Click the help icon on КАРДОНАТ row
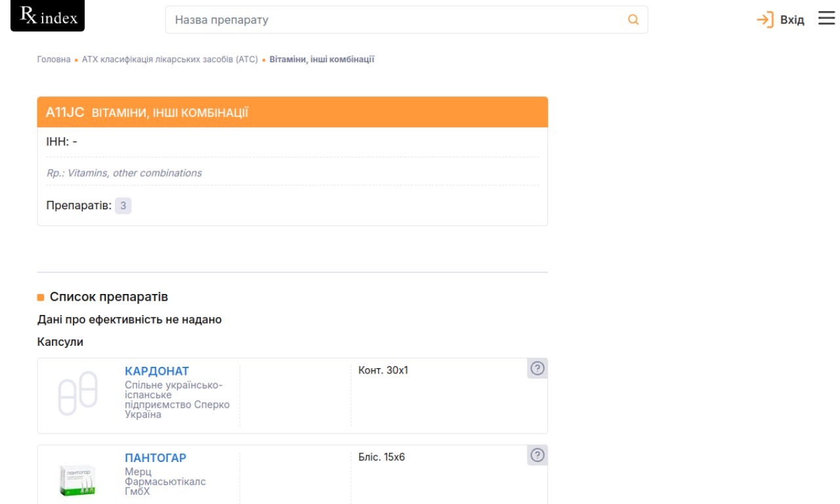Screen dimensions: 840x504 537,368
